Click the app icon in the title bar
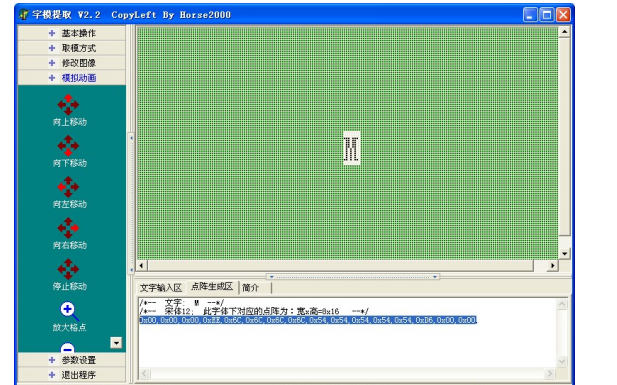This screenshot has width=617, height=385. 24,15
